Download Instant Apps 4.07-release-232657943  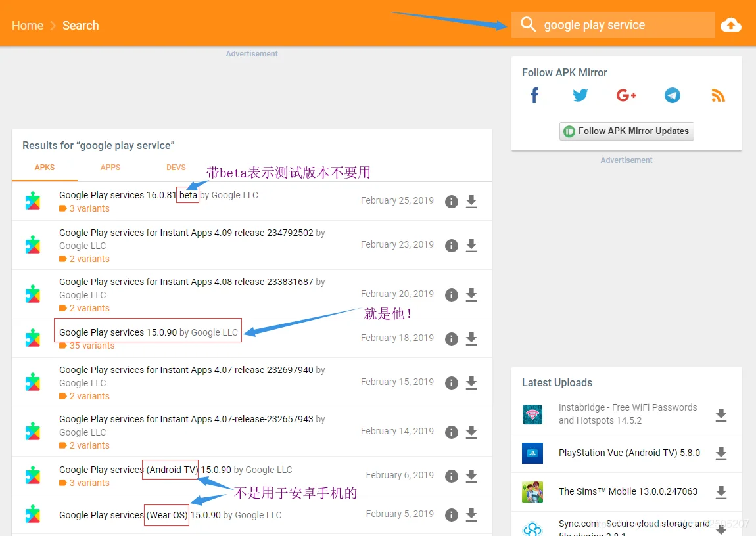(x=471, y=432)
